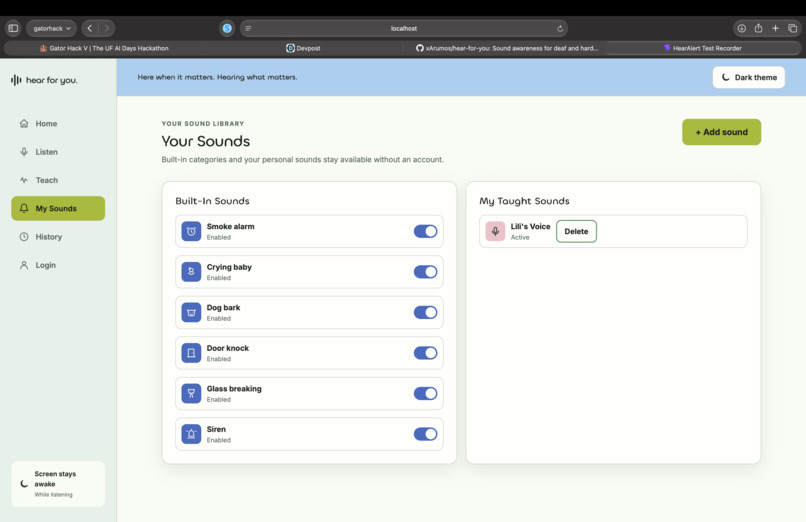Viewport: 806px width, 522px height.
Task: Click the Siren label text
Action: coord(216,430)
